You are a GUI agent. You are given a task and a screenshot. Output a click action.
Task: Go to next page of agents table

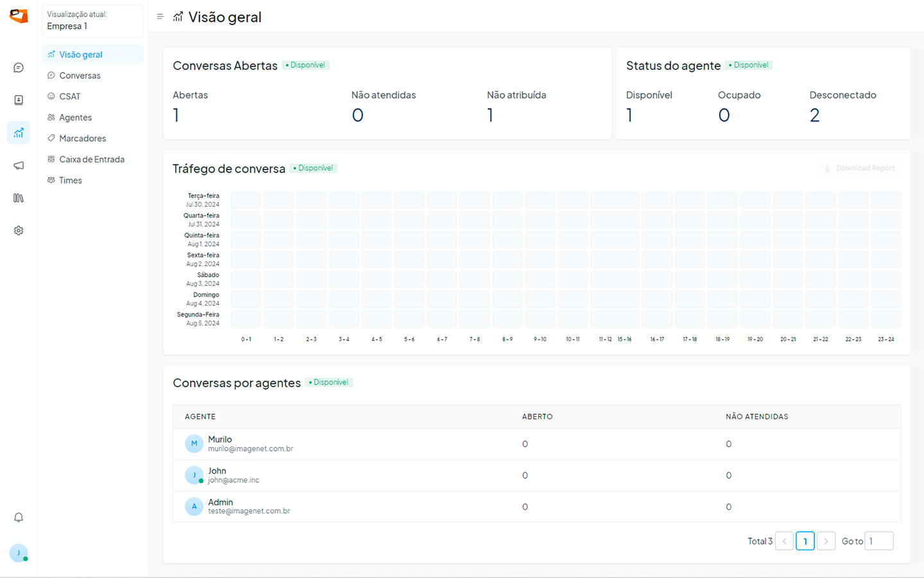826,541
